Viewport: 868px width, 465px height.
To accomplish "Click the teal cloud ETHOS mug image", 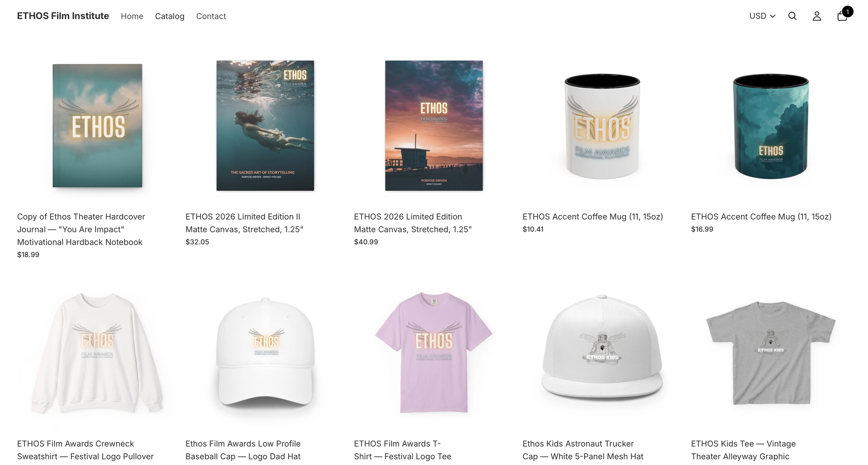I will pos(771,126).
